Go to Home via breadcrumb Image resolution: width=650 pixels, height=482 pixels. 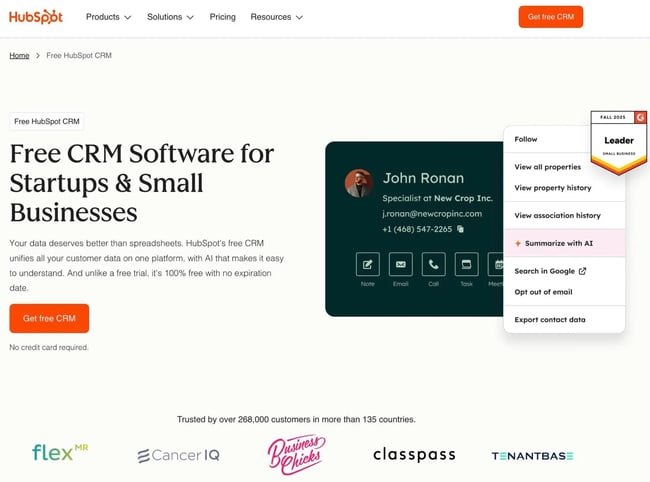(x=19, y=55)
